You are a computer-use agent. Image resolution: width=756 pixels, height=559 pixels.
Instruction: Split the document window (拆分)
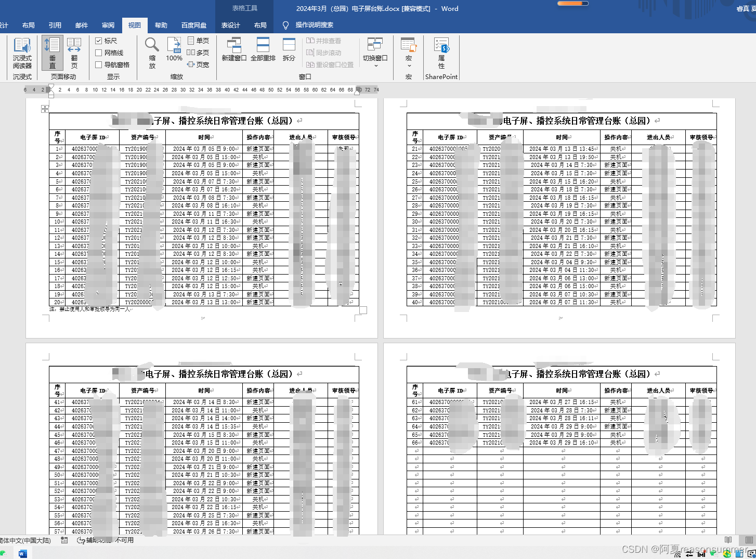(289, 49)
